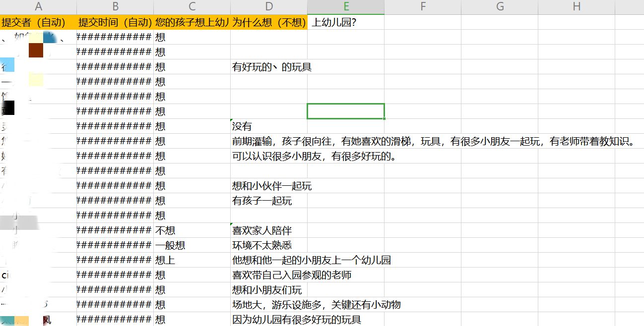This screenshot has width=644, height=326.
Task: Click the cell 场地大，游乐设施多，关键还有小动物
Action: 316,305
